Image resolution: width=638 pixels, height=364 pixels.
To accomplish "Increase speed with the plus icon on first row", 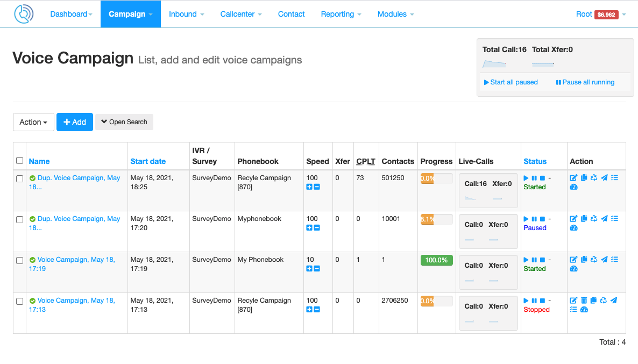I will click(x=309, y=187).
